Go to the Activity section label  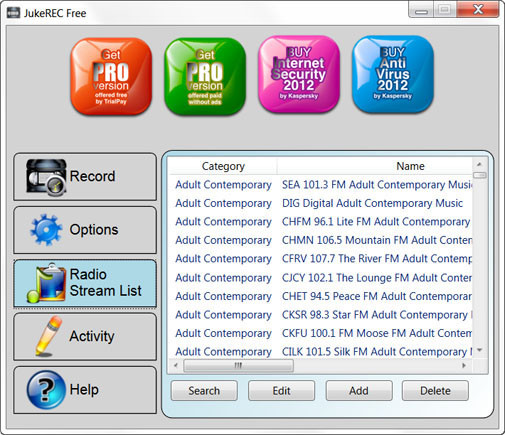pyautogui.click(x=92, y=336)
